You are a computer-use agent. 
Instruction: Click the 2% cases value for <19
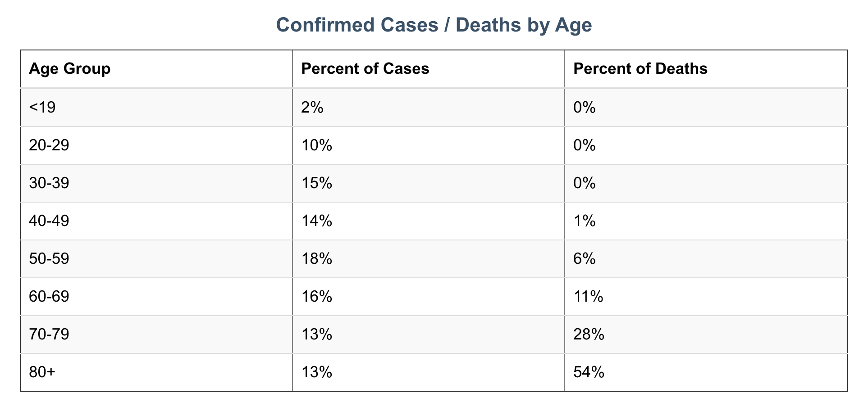[x=312, y=107]
